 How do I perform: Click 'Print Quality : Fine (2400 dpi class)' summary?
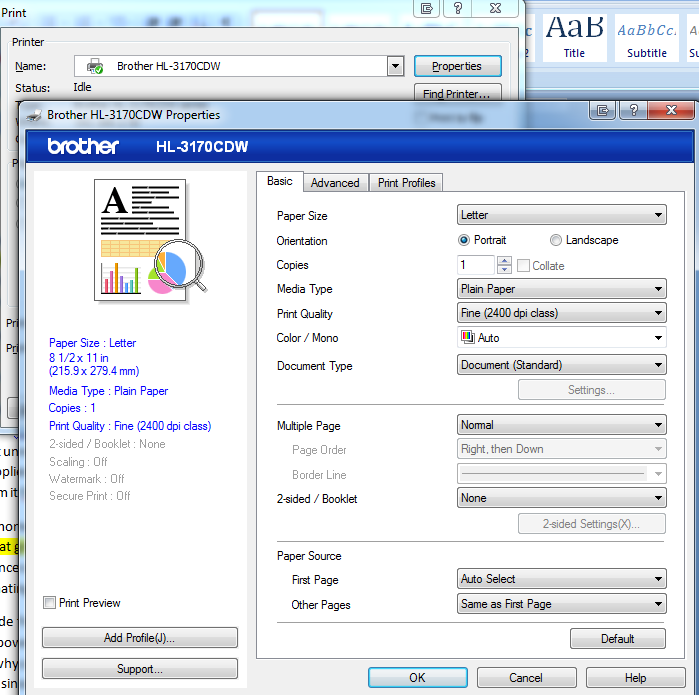coord(130,426)
